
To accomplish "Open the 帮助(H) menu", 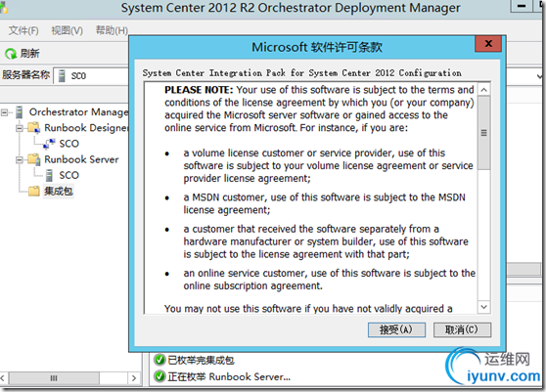I will click(x=112, y=30).
